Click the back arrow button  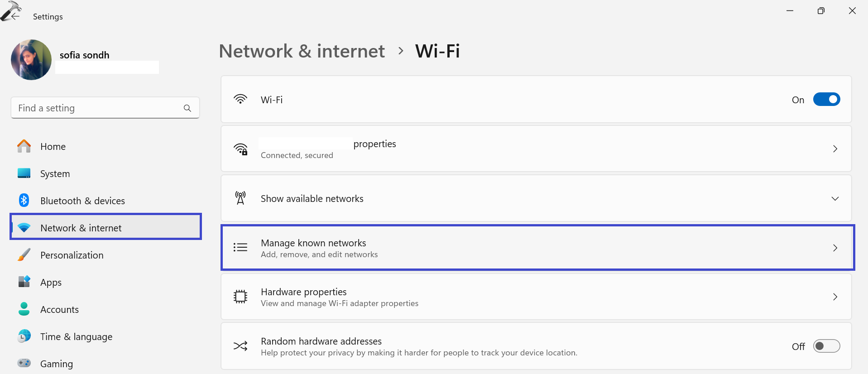pos(15,16)
